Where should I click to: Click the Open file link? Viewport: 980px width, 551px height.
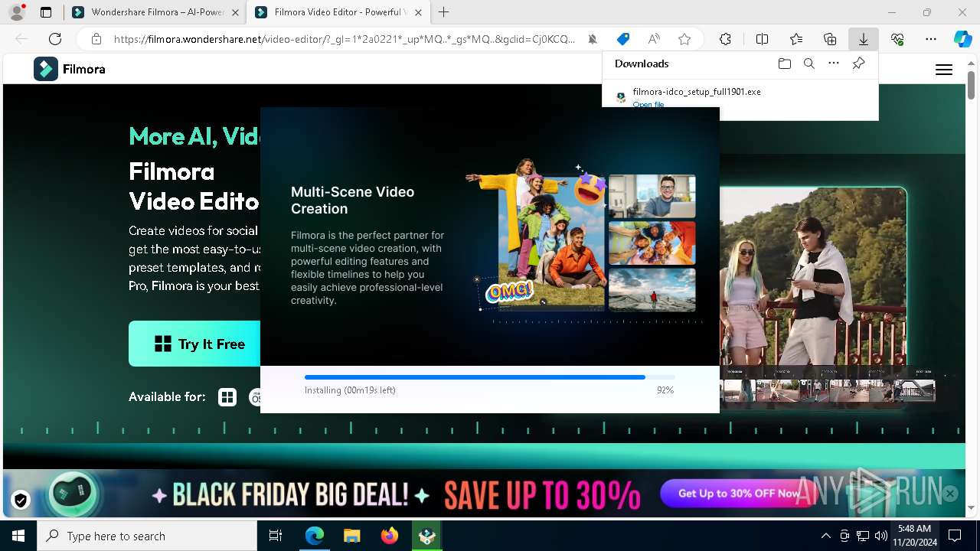(648, 104)
